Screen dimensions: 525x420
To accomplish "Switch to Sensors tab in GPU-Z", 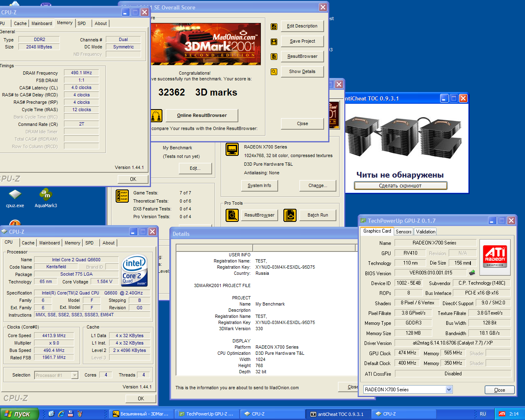I will (404, 232).
